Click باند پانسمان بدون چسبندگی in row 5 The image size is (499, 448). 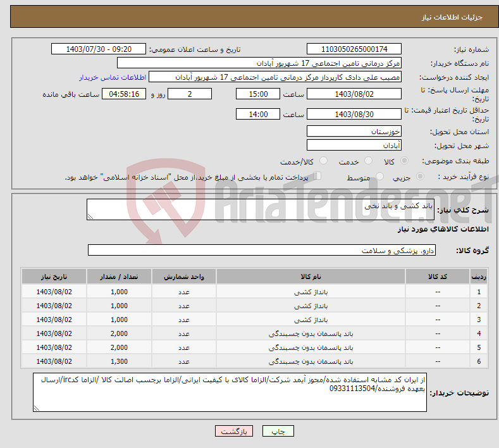pos(311,347)
